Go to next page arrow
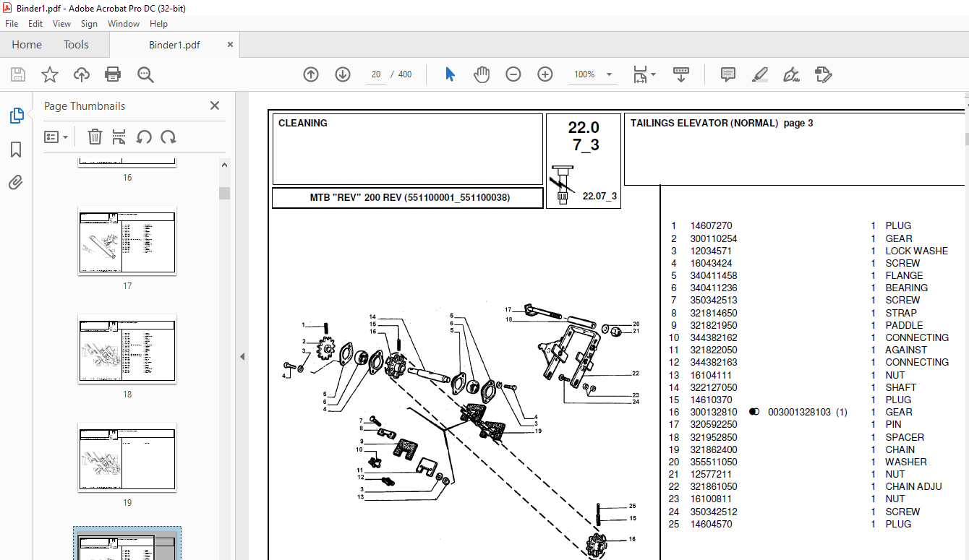The width and height of the screenshot is (969, 560). [x=343, y=74]
